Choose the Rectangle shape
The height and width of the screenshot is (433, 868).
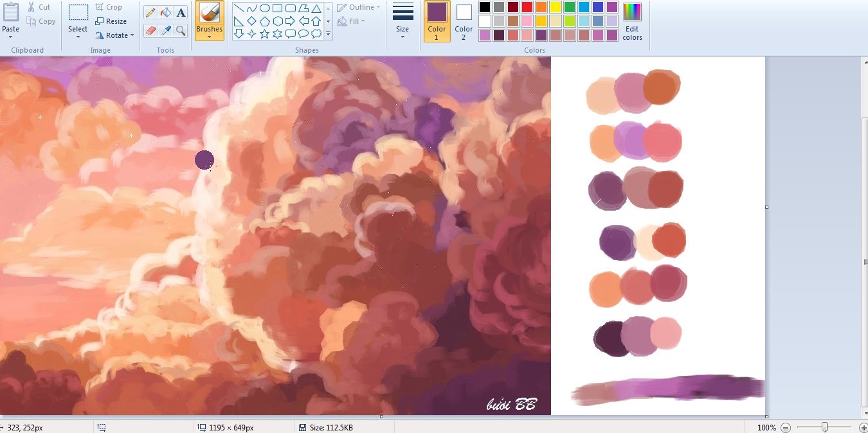pos(277,8)
